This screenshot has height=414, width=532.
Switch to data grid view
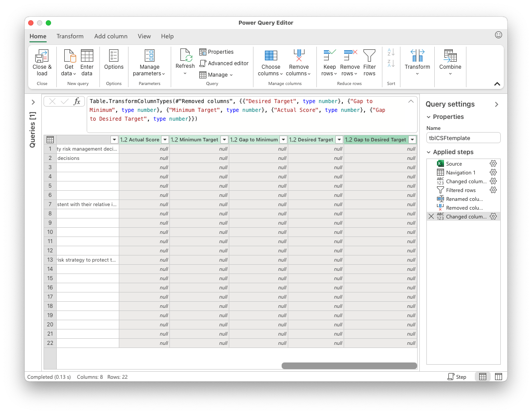[x=483, y=377]
